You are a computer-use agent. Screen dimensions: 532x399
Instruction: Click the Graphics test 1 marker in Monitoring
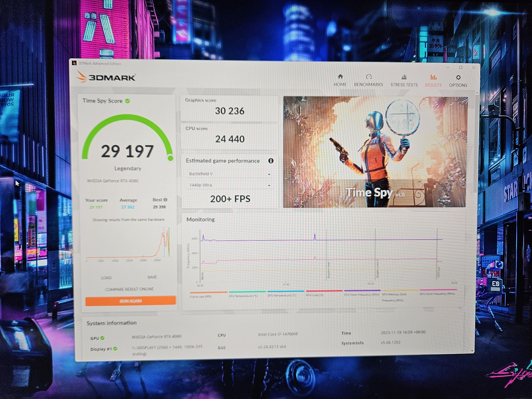pos(328,269)
